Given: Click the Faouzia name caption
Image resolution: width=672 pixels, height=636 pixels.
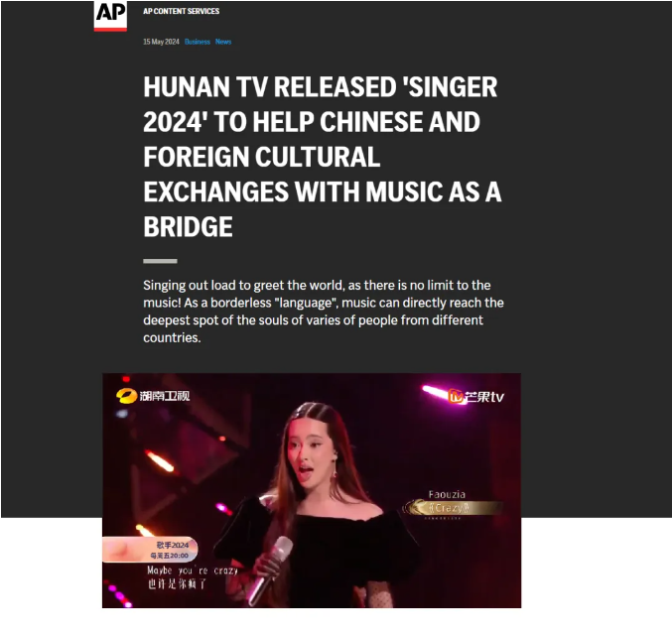Looking at the screenshot, I should 447,495.
